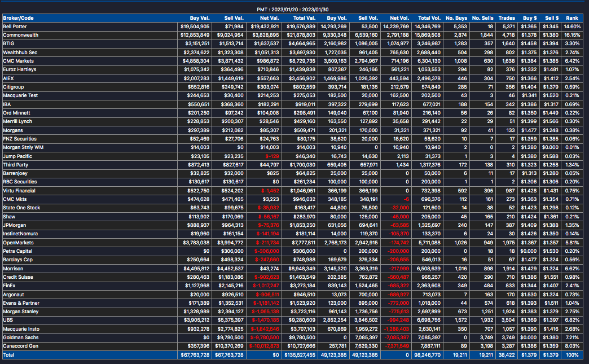
Task: Select the Morgan Stanley broker name
Action: pyautogui.click(x=21, y=312)
